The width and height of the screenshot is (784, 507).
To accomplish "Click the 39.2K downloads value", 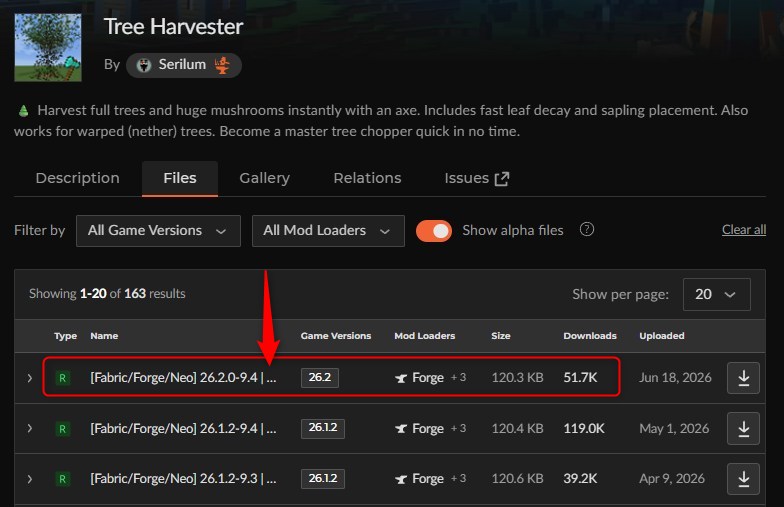I will 580,479.
